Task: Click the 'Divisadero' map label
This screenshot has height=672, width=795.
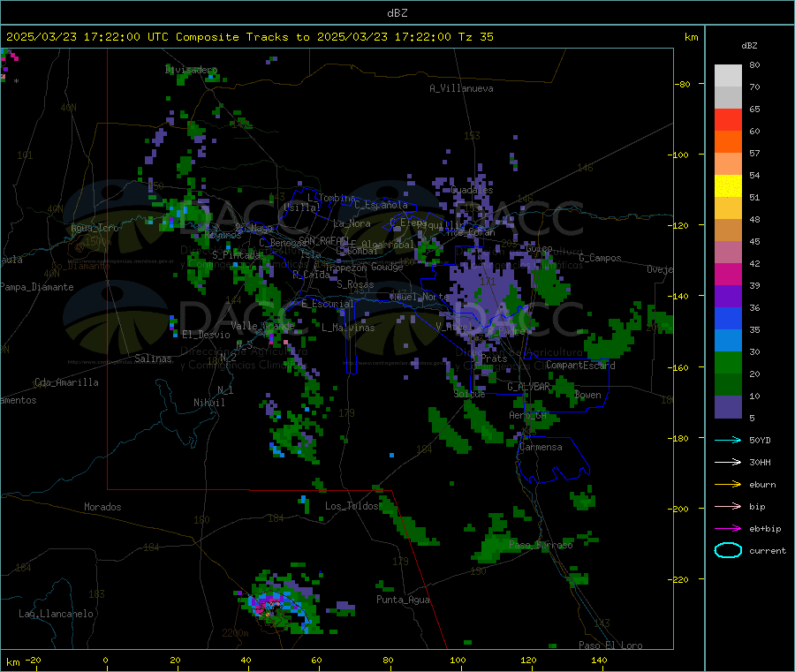Action: pyautogui.click(x=191, y=70)
